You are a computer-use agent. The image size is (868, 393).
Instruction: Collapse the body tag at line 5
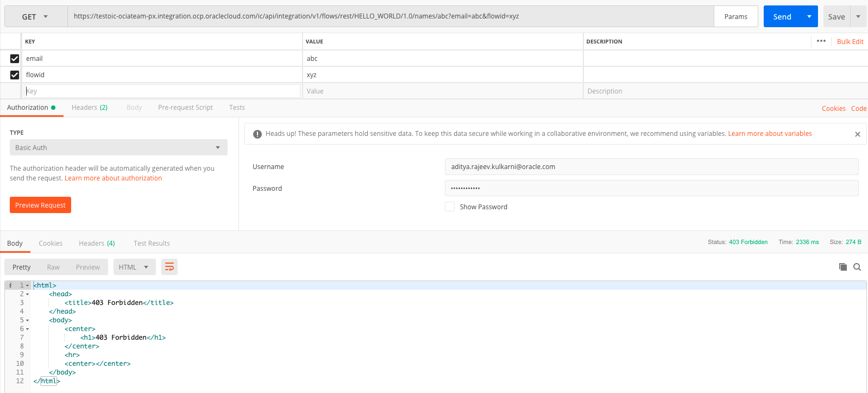[28, 320]
